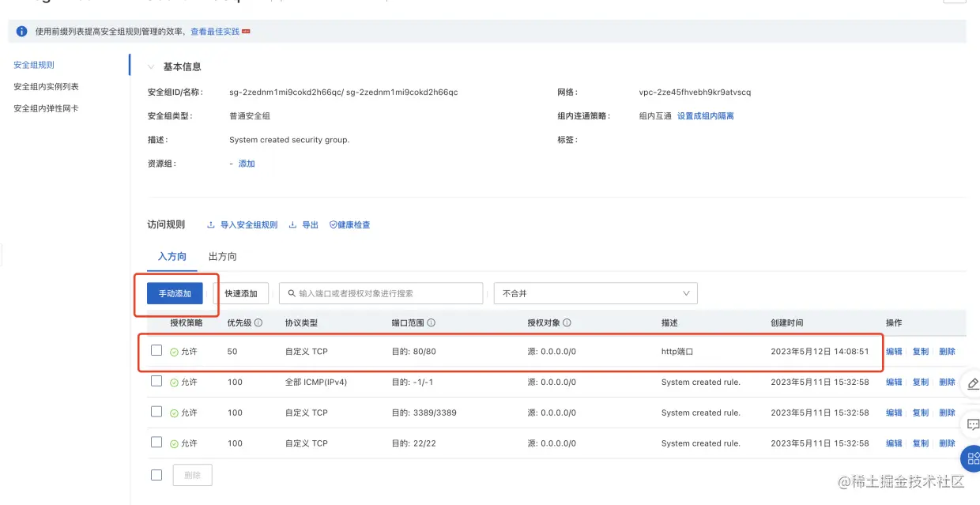This screenshot has width=980, height=505.
Task: Click the 导入安全组规则 link
Action: pos(249,225)
